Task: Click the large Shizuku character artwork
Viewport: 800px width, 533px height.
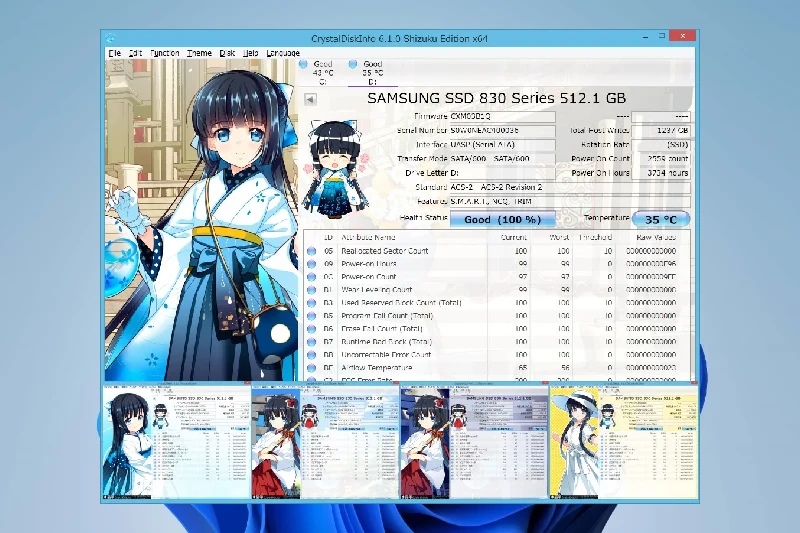Action: [x=202, y=220]
